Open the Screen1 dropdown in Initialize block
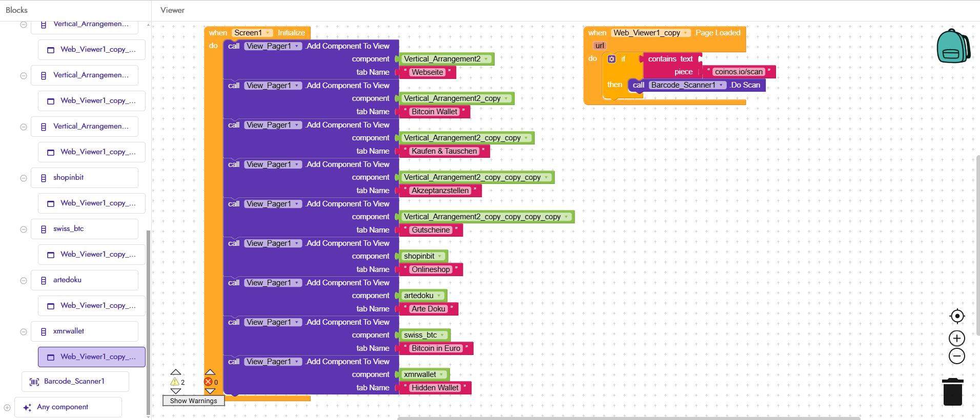Image resolution: width=980 pixels, height=420 pixels. [x=268, y=33]
